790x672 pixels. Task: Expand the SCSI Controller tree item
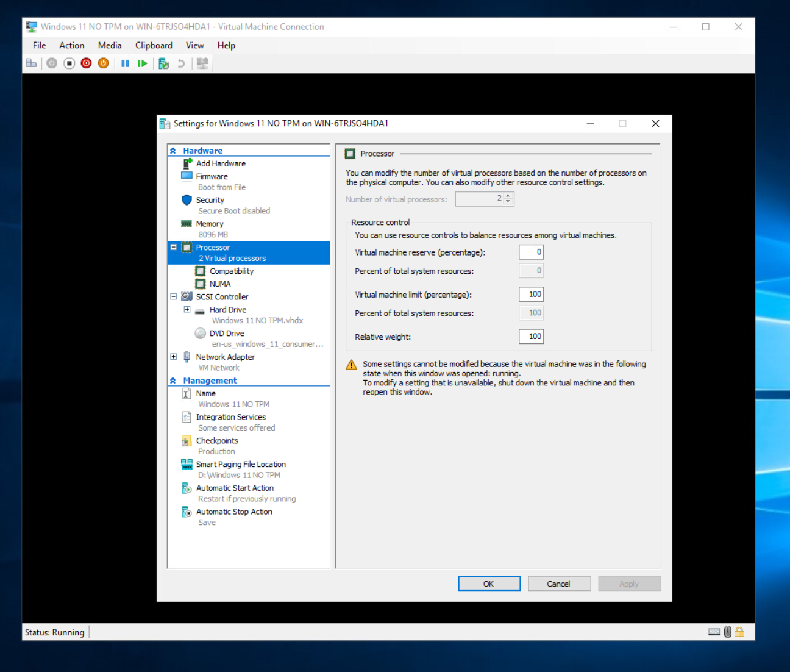click(x=173, y=296)
